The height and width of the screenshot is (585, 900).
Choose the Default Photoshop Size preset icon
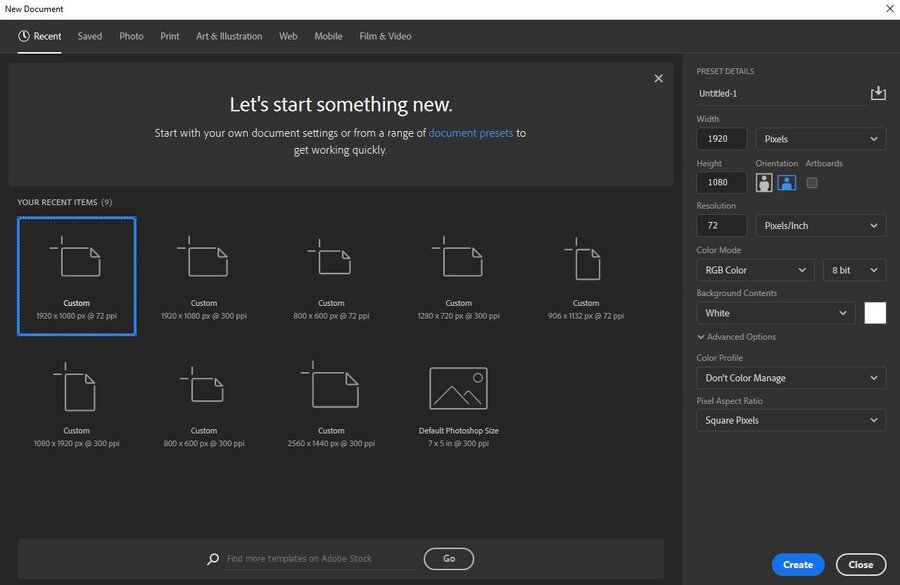[x=458, y=388]
